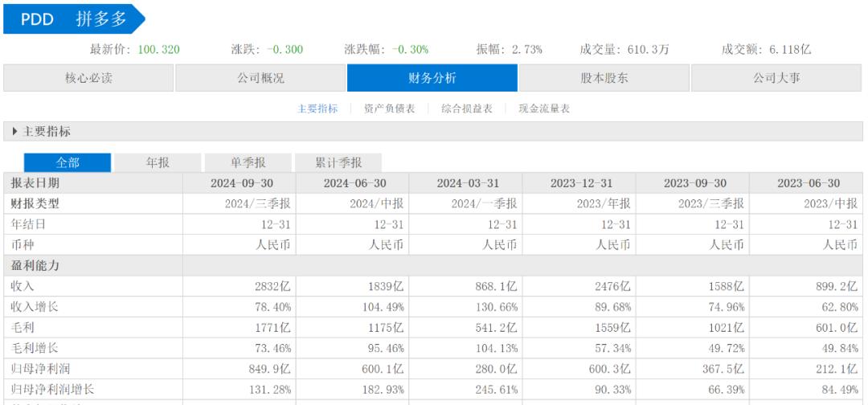Open the 现金流量表 link
The width and height of the screenshot is (868, 405).
(x=543, y=109)
